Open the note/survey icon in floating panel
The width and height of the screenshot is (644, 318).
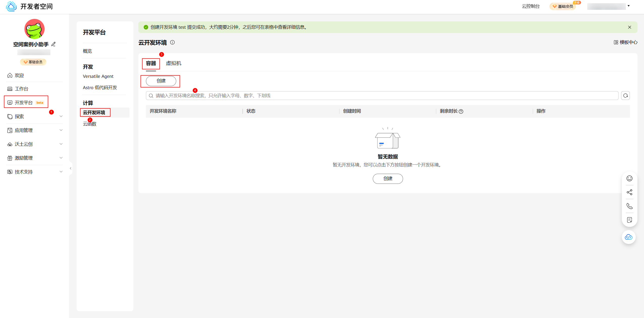tap(629, 220)
